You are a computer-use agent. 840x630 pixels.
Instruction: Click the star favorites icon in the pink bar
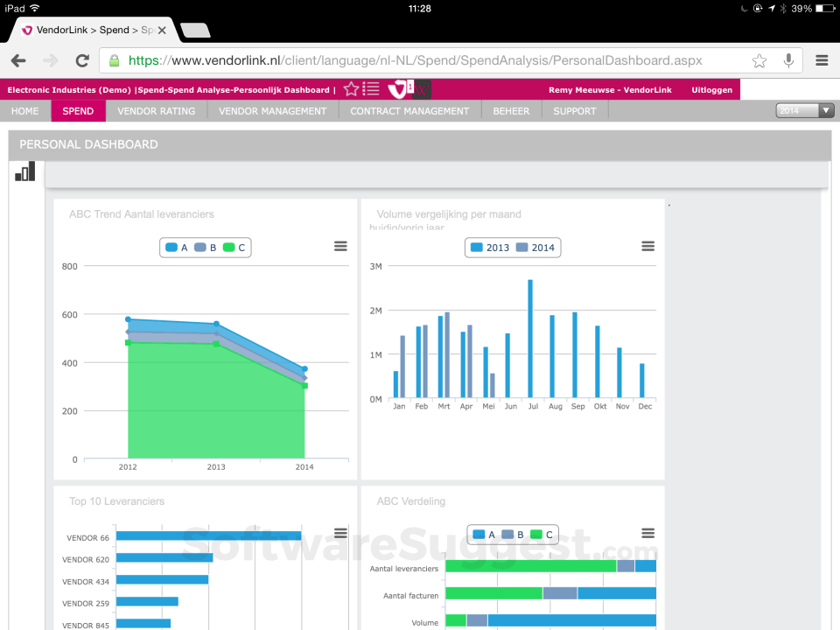point(349,88)
